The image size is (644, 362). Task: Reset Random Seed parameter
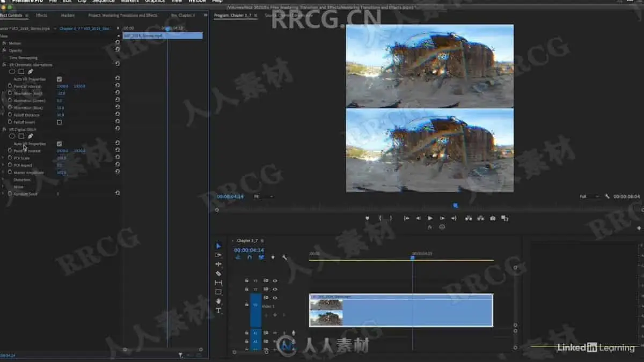click(x=118, y=193)
